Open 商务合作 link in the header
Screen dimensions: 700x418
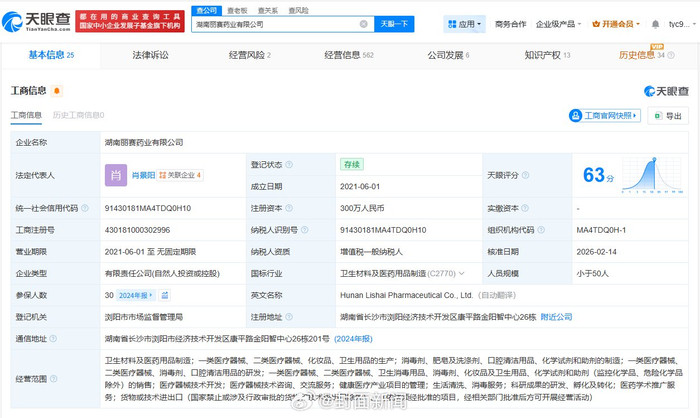tap(510, 23)
